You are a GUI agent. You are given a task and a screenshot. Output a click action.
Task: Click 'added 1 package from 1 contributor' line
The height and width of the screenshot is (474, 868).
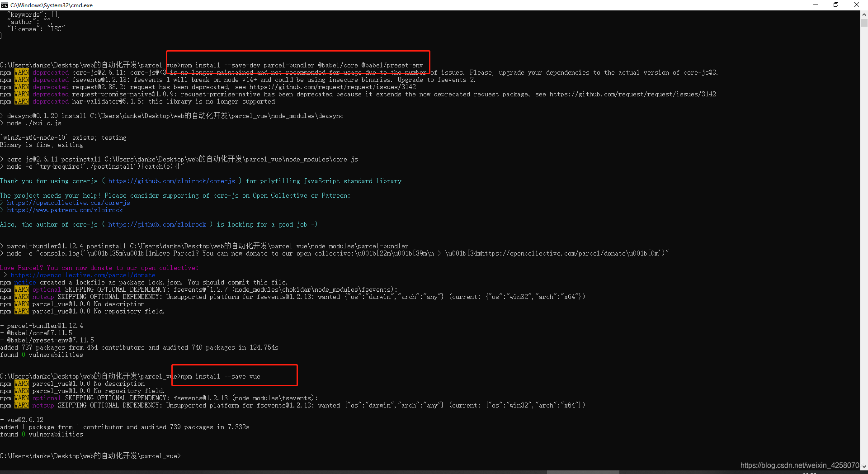point(125,427)
